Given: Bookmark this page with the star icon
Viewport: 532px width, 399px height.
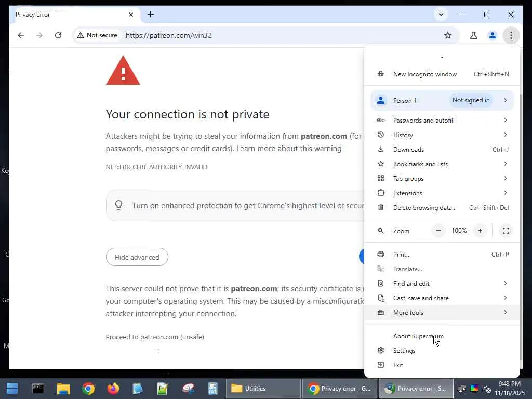Looking at the screenshot, I should [448, 35].
